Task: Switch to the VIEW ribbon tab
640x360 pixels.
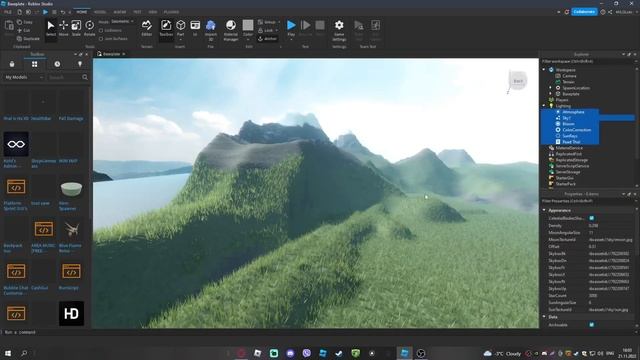Action: [x=153, y=12]
